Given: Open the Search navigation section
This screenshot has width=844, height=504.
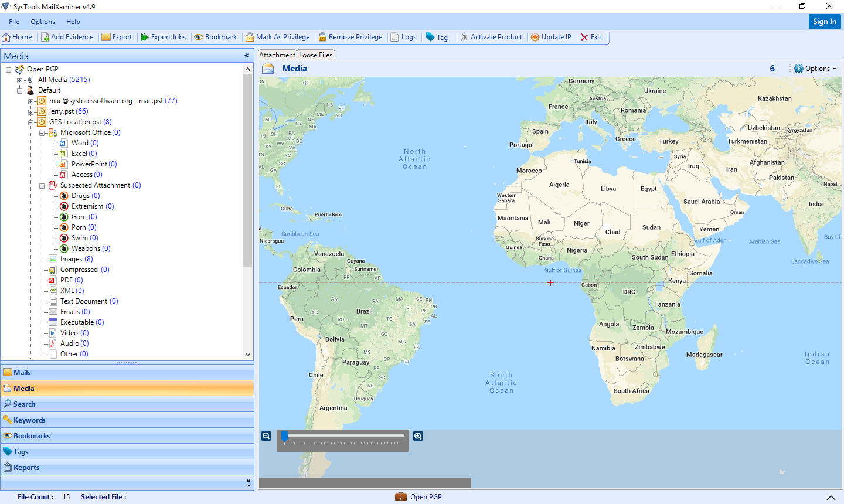Looking at the screenshot, I should point(127,404).
